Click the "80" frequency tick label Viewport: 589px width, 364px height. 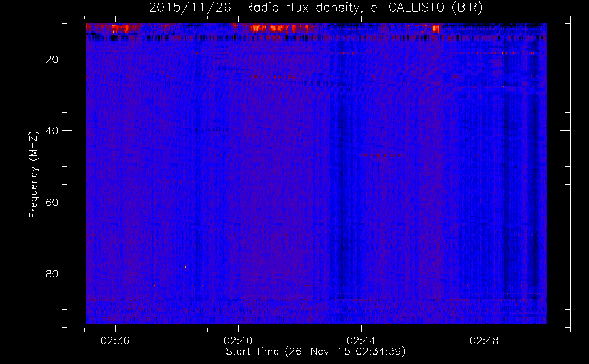[52, 274]
